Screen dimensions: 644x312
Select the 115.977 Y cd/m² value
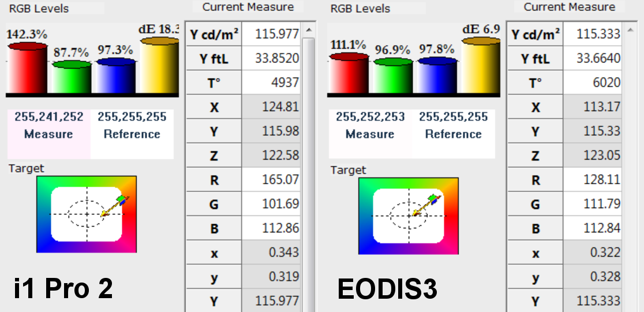click(x=271, y=34)
